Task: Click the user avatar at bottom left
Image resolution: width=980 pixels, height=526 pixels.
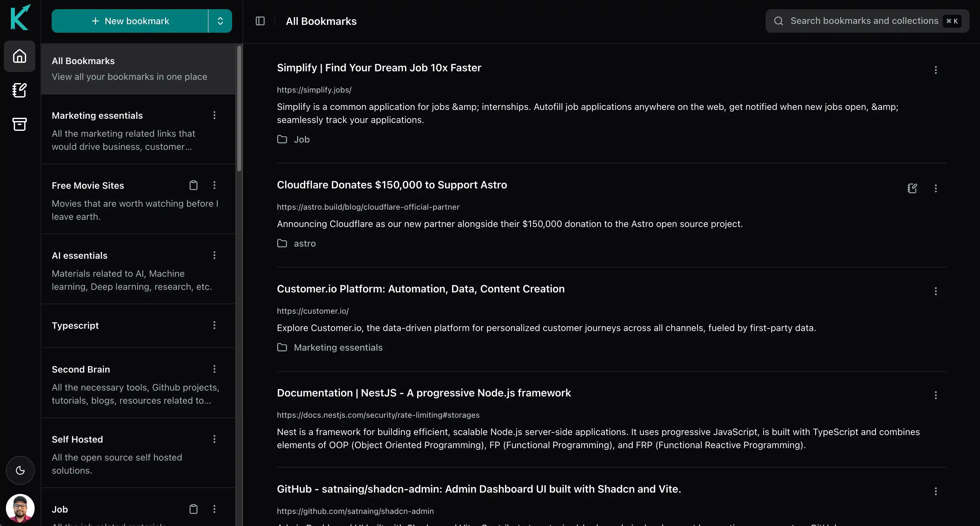Action: tap(20, 508)
